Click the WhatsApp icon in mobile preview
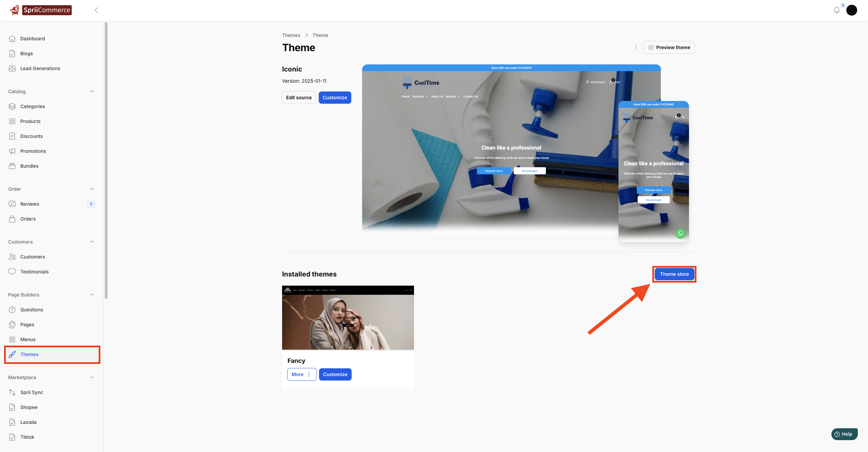The height and width of the screenshot is (452, 868). coord(680,233)
